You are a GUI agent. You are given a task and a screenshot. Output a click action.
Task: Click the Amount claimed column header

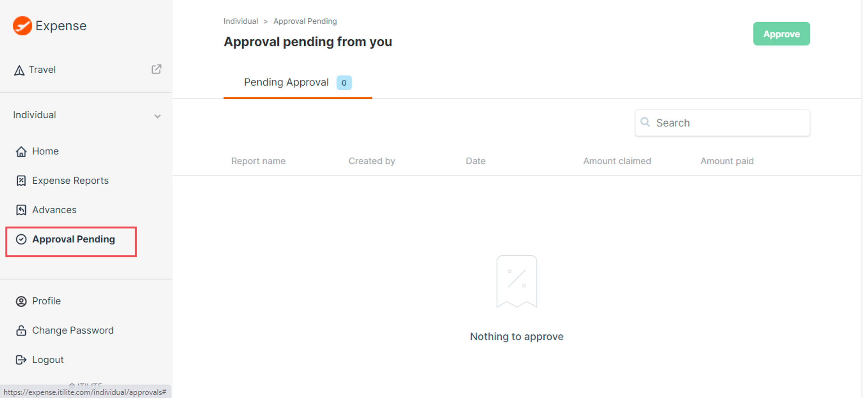(x=617, y=161)
